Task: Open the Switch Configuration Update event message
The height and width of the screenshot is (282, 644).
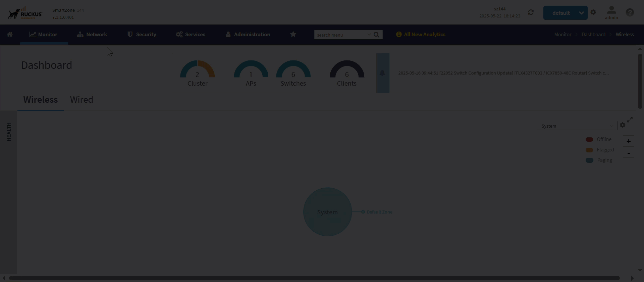Action: (503, 73)
